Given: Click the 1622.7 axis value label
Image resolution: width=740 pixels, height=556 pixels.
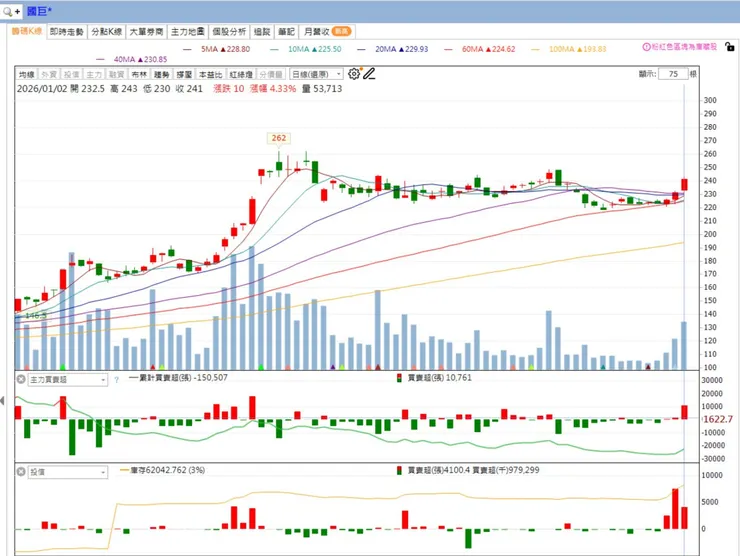Looking at the screenshot, I should click(x=718, y=419).
